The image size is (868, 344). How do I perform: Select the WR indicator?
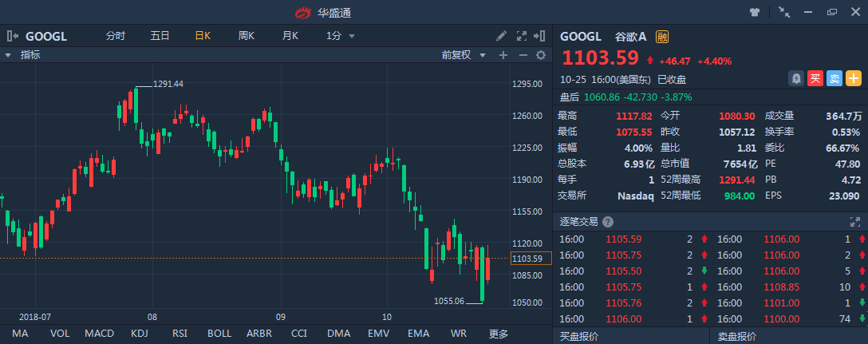point(459,334)
